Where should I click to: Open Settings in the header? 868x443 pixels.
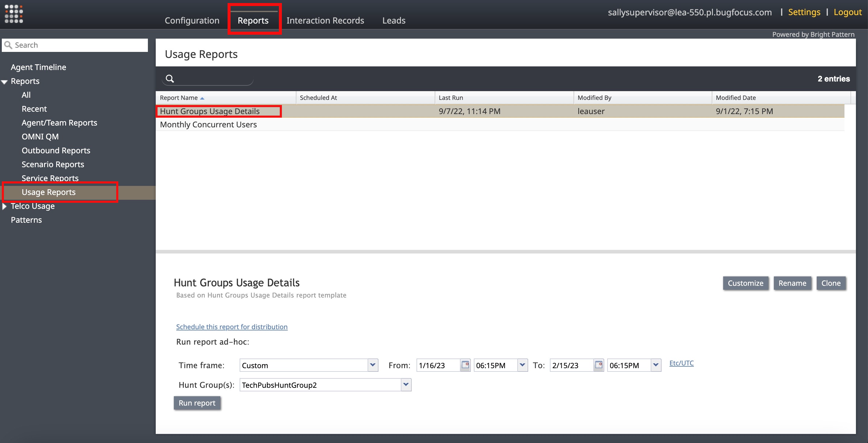coord(804,12)
